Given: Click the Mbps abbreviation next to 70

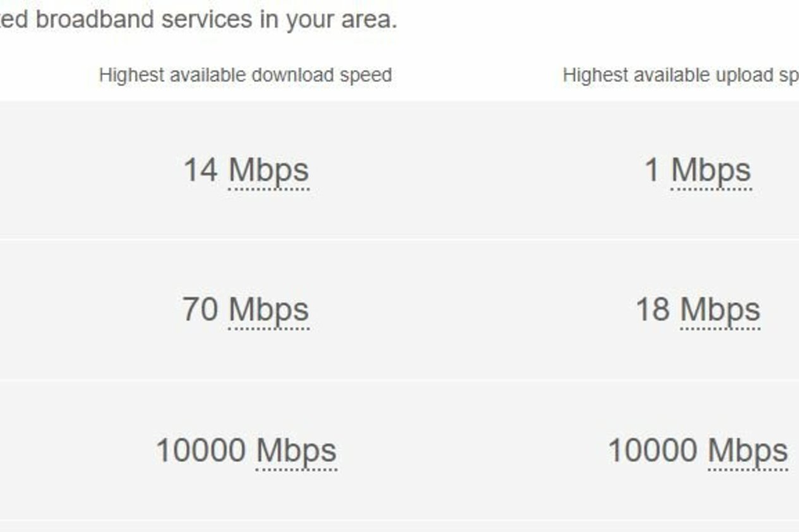Looking at the screenshot, I should [x=268, y=311].
